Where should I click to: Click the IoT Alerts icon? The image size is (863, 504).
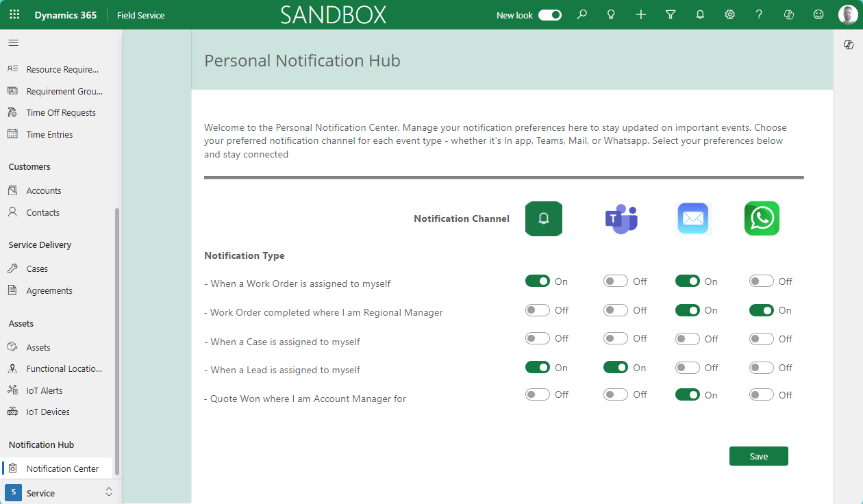12,390
